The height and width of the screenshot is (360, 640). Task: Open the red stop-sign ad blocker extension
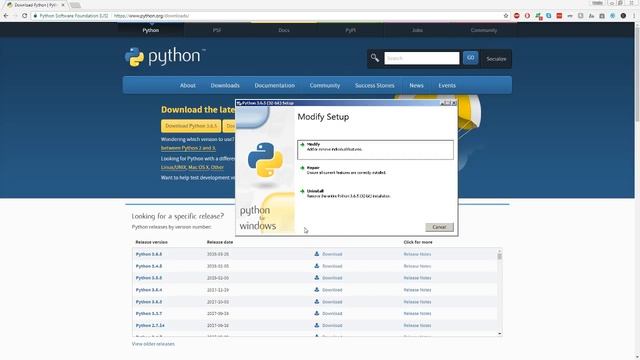(517, 16)
